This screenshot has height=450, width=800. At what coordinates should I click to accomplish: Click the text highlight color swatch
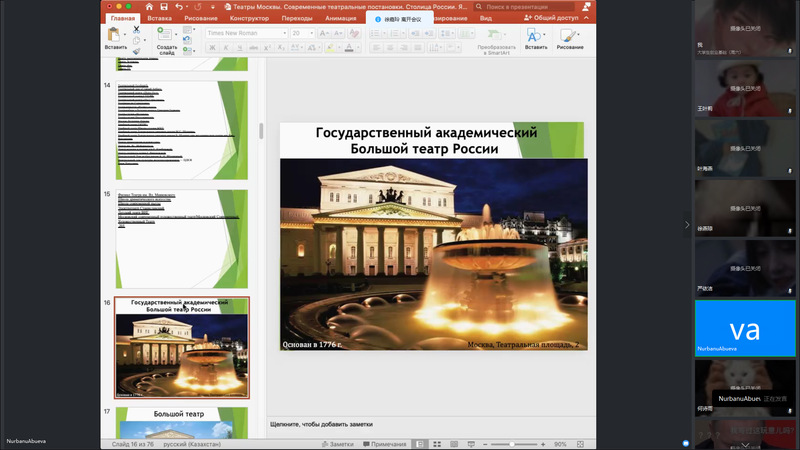(330, 47)
